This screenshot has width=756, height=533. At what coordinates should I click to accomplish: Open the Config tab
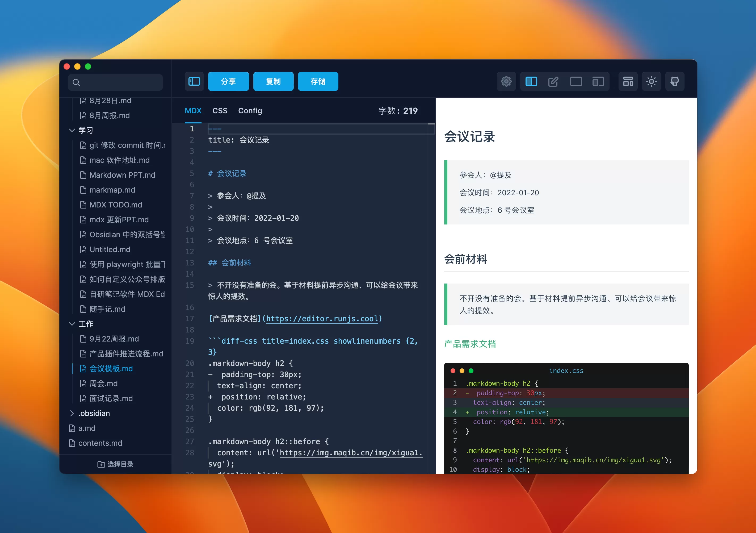coord(250,111)
